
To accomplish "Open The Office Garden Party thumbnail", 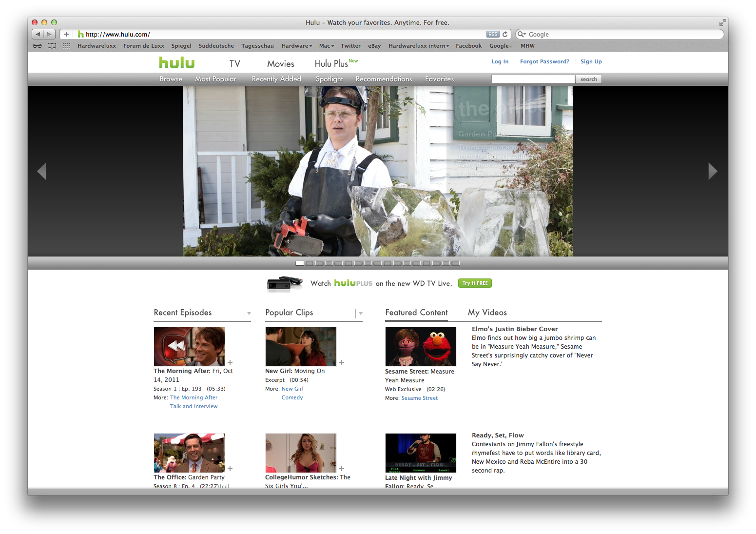I will (189, 453).
